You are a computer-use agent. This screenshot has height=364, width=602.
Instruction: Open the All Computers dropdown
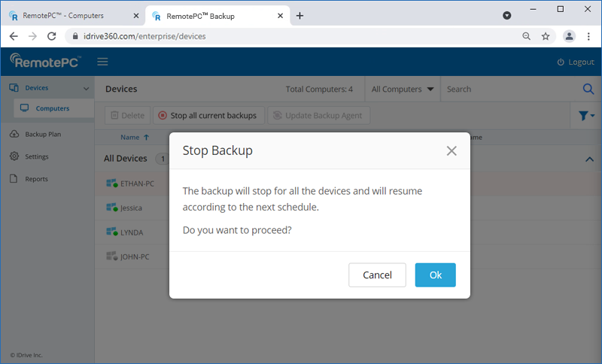point(403,89)
